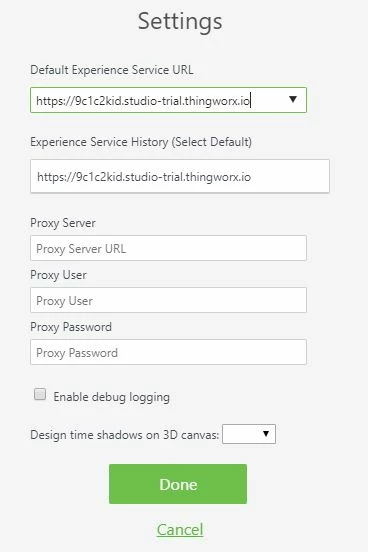Click the 'Enable debug logging' label text
This screenshot has height=552, width=368.
tap(112, 397)
